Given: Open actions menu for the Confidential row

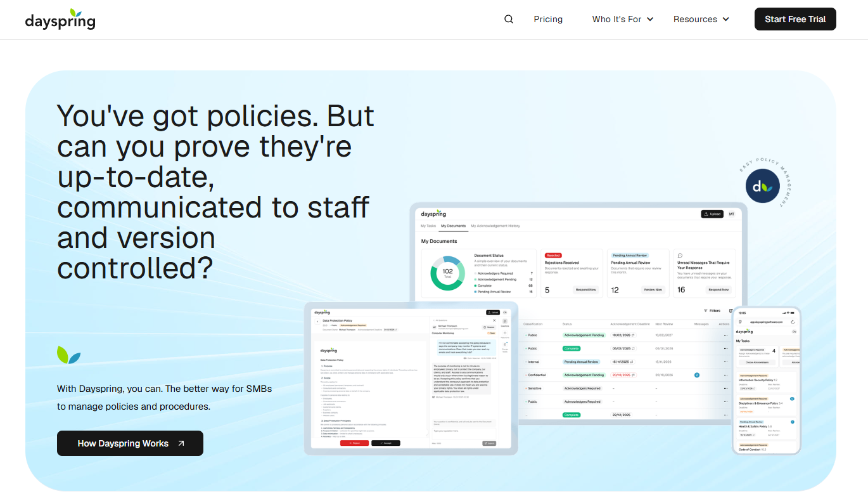Looking at the screenshot, I should [x=725, y=375].
